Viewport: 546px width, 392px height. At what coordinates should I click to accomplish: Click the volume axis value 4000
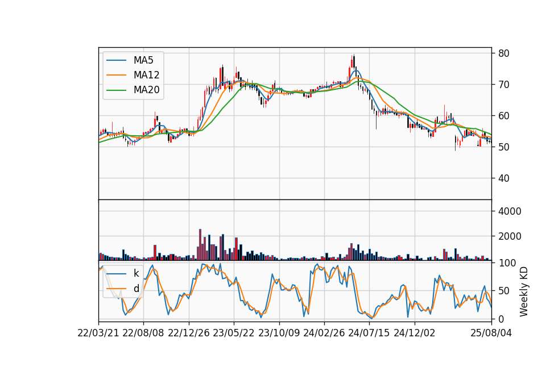coord(510,211)
